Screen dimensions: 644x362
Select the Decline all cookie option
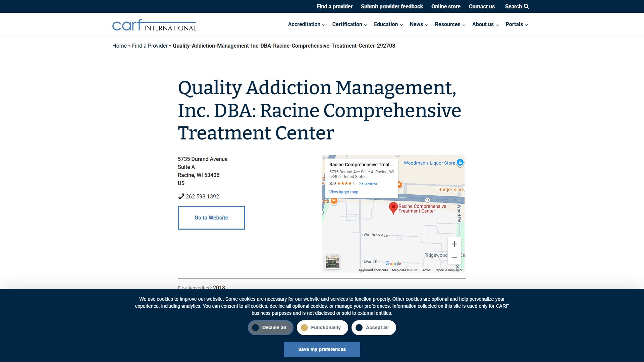click(x=271, y=327)
